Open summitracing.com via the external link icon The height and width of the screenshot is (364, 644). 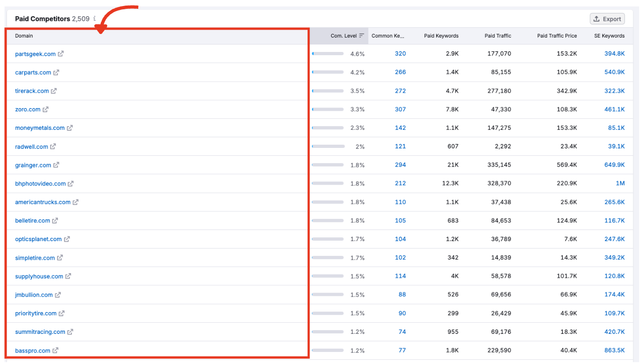(71, 332)
